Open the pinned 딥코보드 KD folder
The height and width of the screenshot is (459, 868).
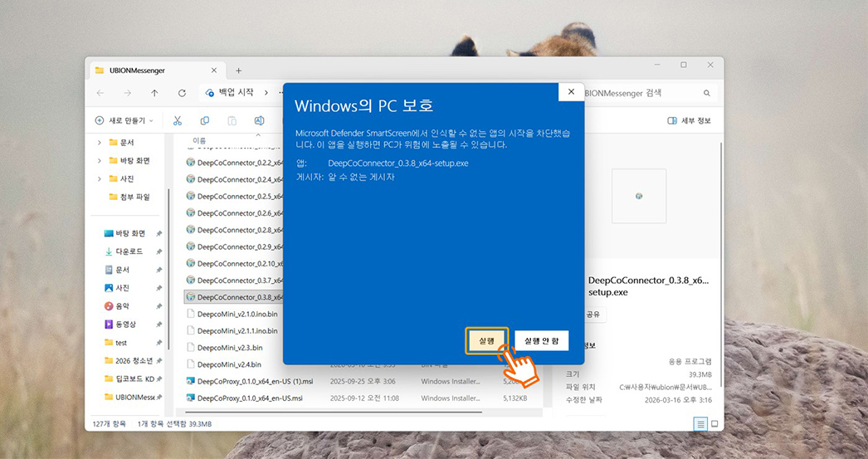(x=129, y=379)
